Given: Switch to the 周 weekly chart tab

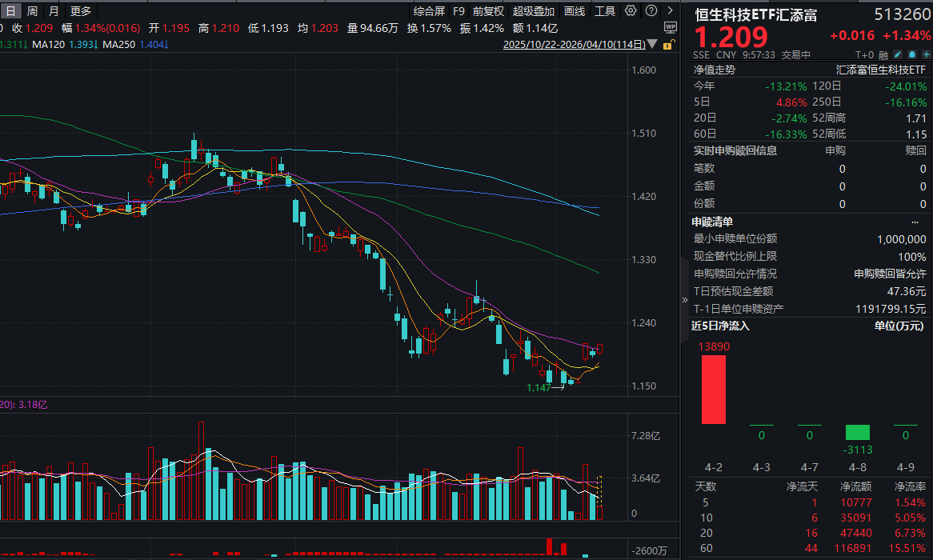Looking at the screenshot, I should (32, 10).
